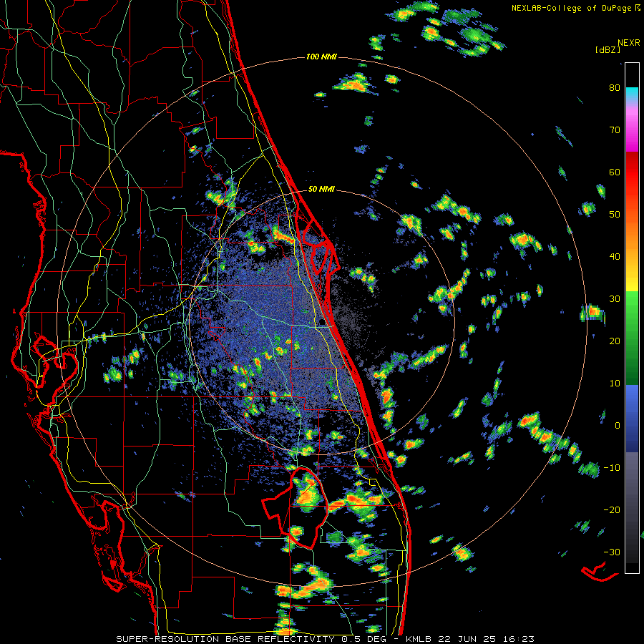644x644 pixels.
Task: Click the 10 value on the dBZ scale
Action: pos(615,384)
